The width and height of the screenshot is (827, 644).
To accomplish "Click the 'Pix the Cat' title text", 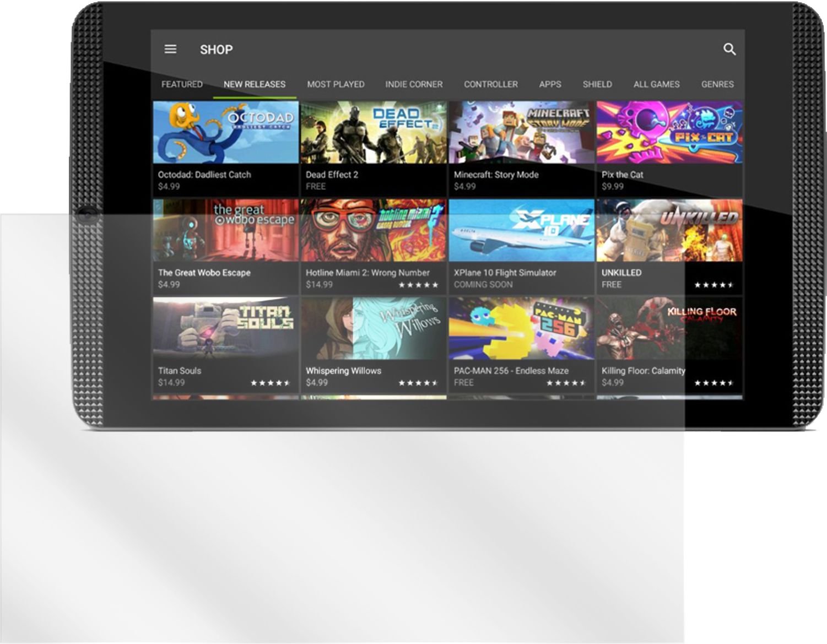I will (622, 175).
